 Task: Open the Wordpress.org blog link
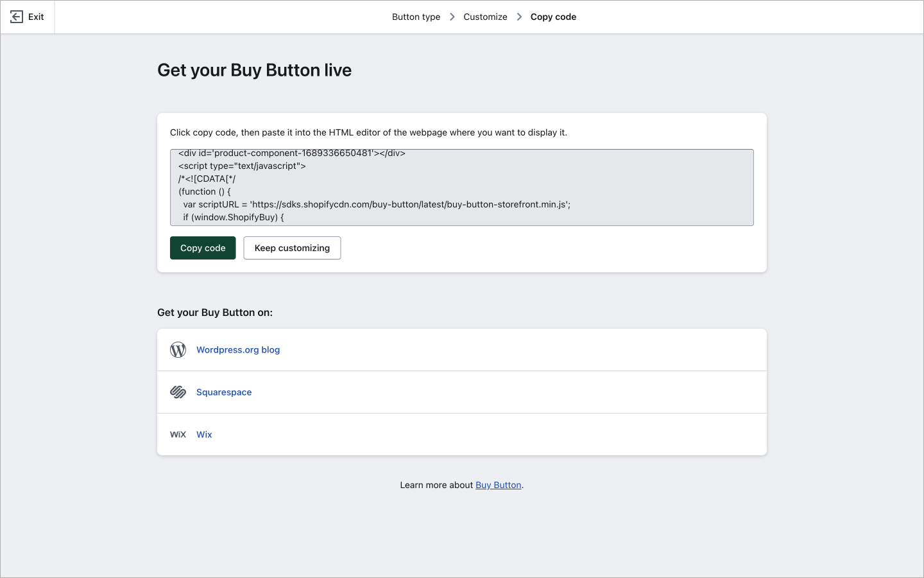click(x=238, y=350)
